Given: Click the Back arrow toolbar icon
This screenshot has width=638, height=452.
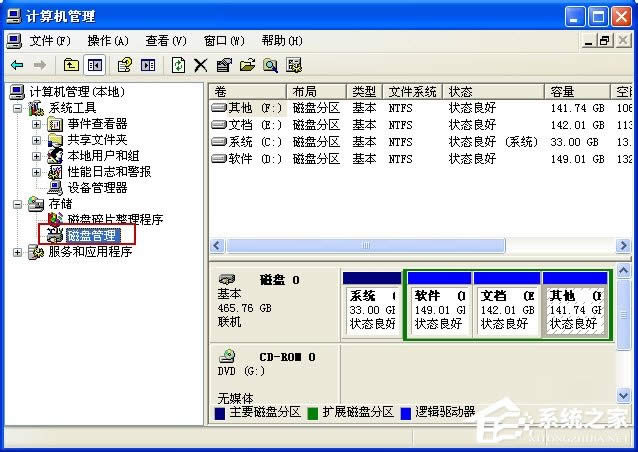Looking at the screenshot, I should (17, 65).
